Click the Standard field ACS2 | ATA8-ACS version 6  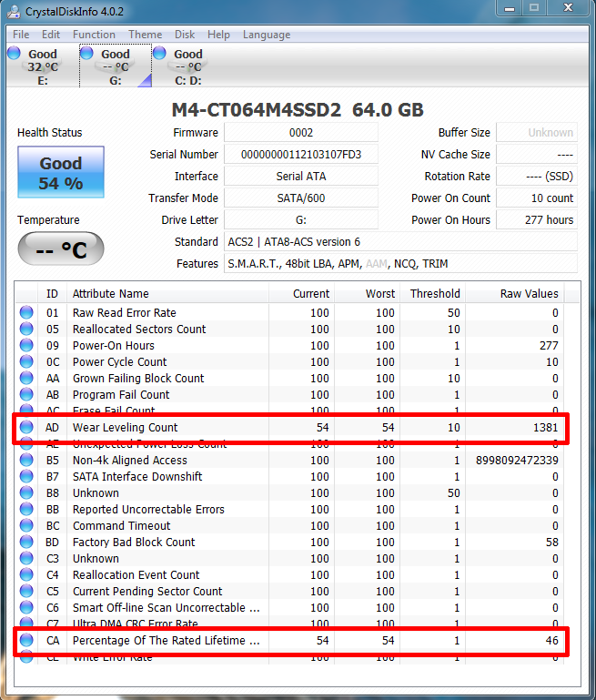[400, 242]
